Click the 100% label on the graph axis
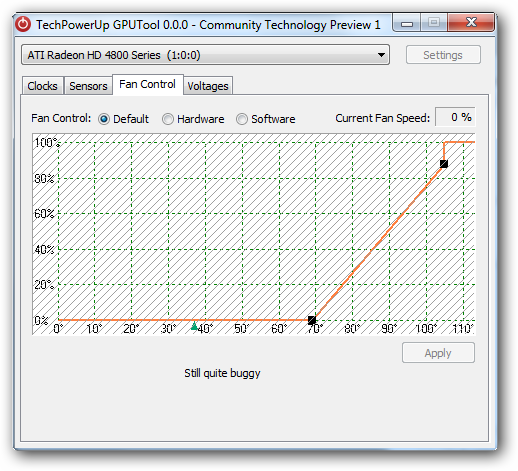The height and width of the screenshot is (471, 518). tap(47, 143)
